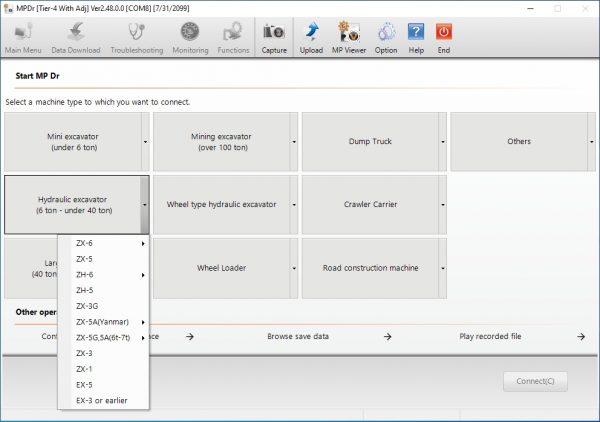Expand Dump Truck dropdown arrow
This screenshot has width=600, height=422.
443,142
